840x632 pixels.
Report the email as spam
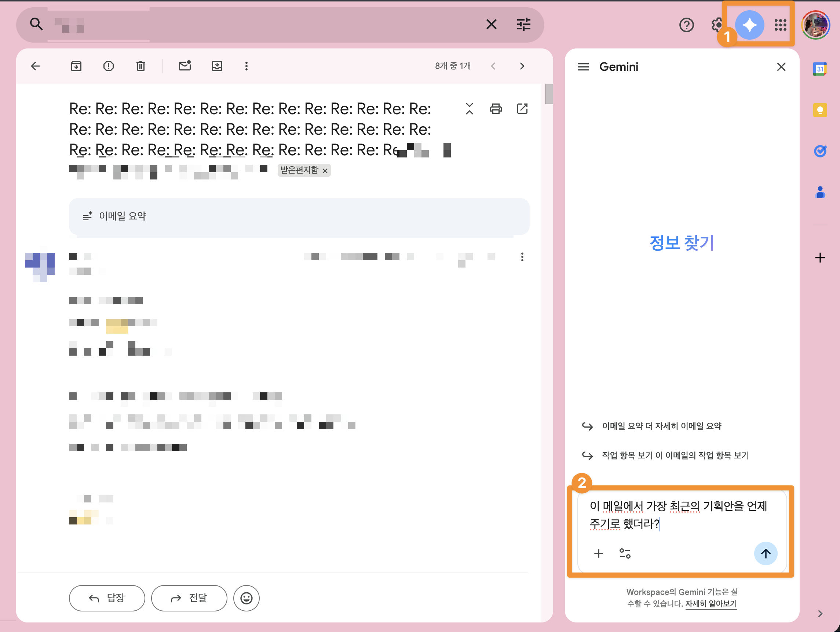[x=108, y=66]
